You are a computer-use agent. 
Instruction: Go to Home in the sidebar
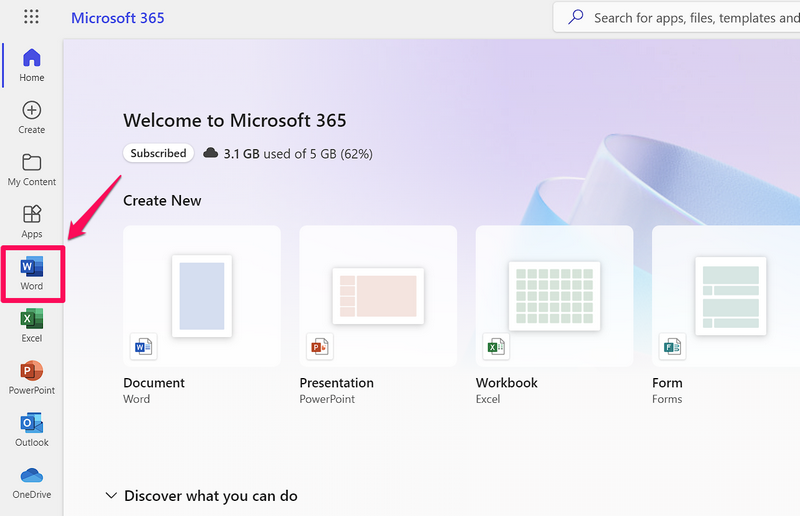click(32, 65)
